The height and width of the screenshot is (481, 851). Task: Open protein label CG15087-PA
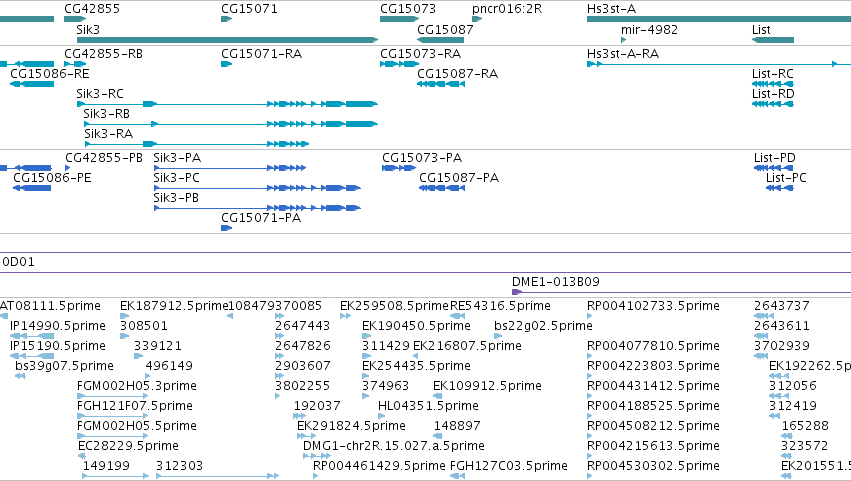click(x=459, y=178)
